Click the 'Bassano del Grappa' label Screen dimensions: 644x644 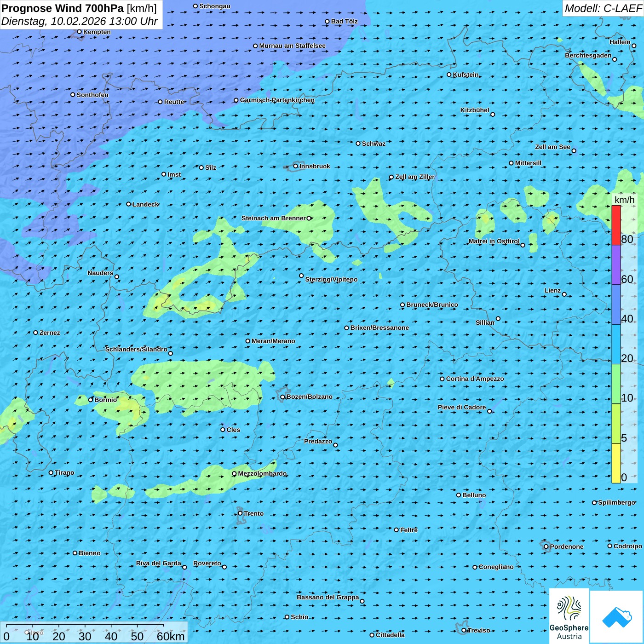[x=328, y=597]
